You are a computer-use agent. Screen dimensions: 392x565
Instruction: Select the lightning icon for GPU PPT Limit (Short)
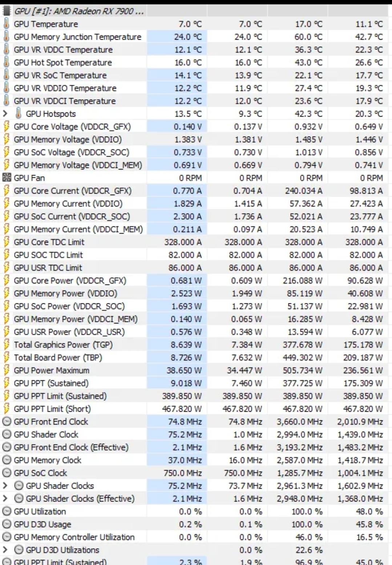6,409
